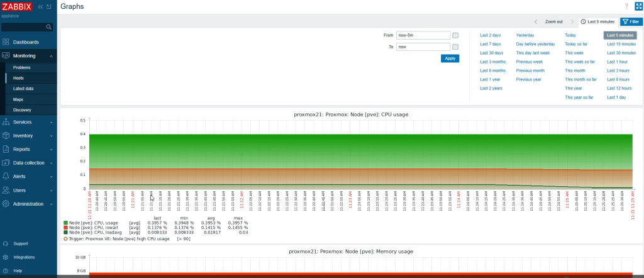The image size is (644, 278).
Task: Click the sidebar search magnifier icon
Action: coord(49,27)
